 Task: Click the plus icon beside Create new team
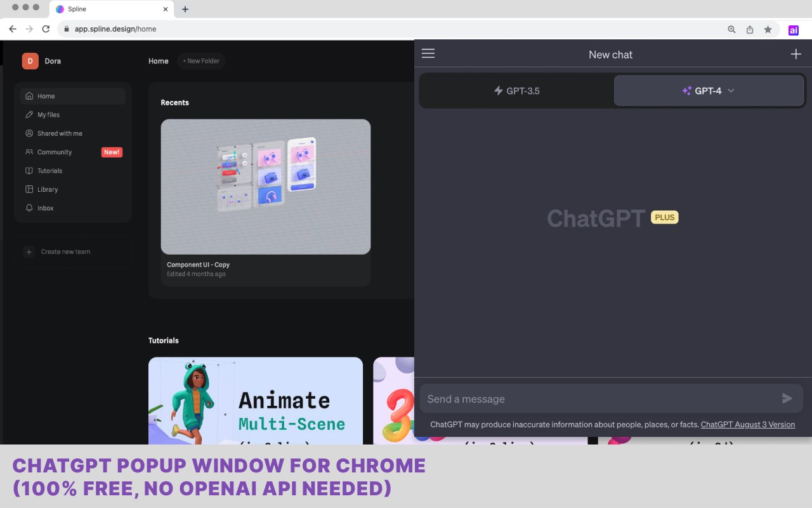29,251
